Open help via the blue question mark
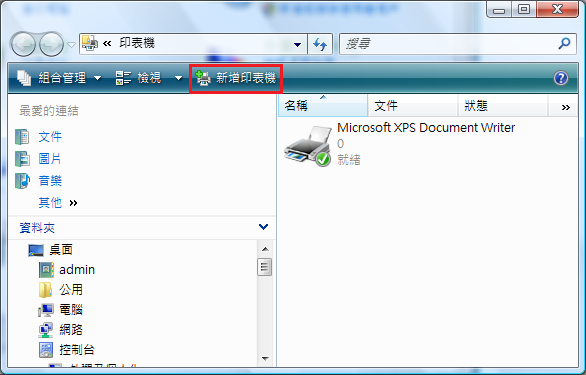Viewport: 586px width, 375px height. [x=561, y=78]
